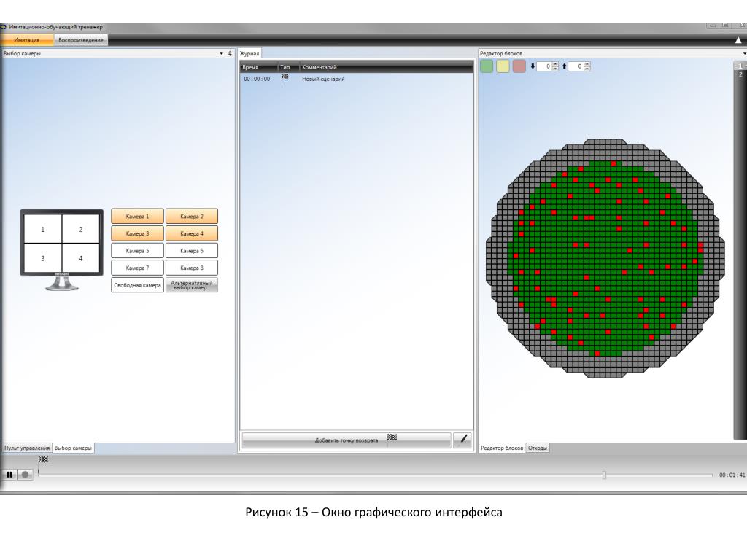Screen dimensions: 747x560
Task: Select monitor quadrant 1
Action: click(43, 230)
